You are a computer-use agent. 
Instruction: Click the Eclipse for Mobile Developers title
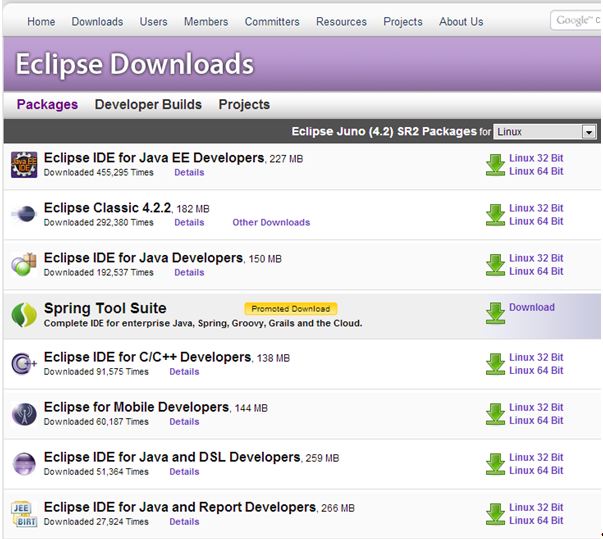pyautogui.click(x=137, y=407)
